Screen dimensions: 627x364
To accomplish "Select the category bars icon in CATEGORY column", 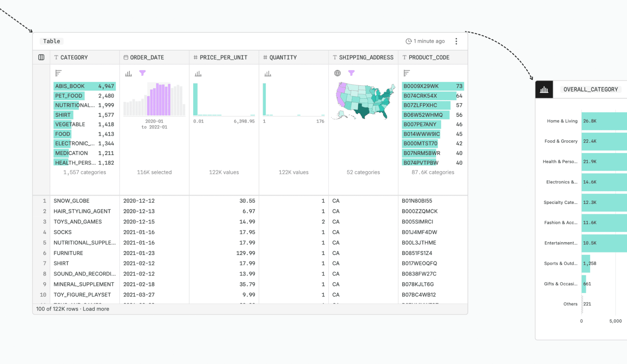I will click(58, 73).
